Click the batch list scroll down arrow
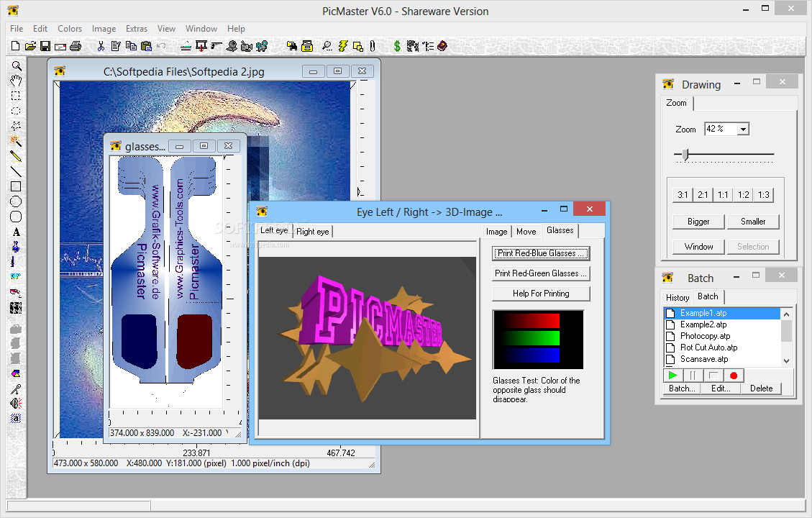The width and height of the screenshot is (812, 518). [x=786, y=361]
